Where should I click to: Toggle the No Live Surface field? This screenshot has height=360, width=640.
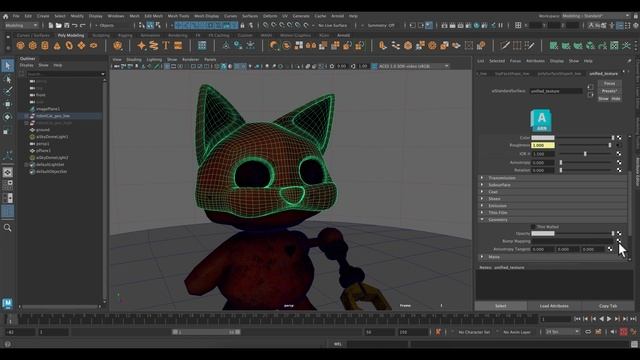tap(333, 25)
